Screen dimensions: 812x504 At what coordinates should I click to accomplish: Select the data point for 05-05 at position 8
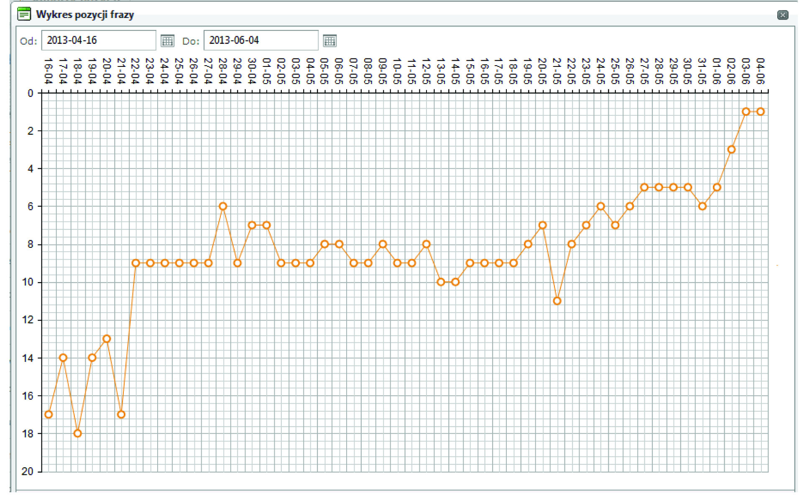(324, 244)
